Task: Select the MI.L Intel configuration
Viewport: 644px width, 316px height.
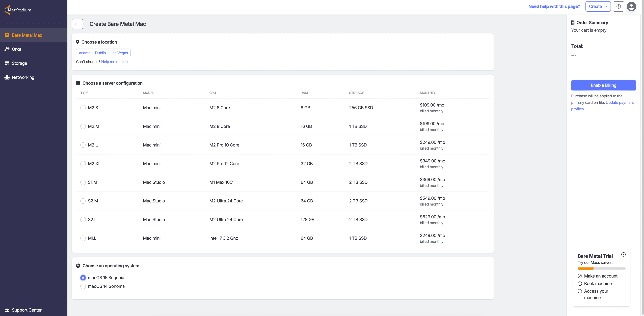Action: coord(83,238)
